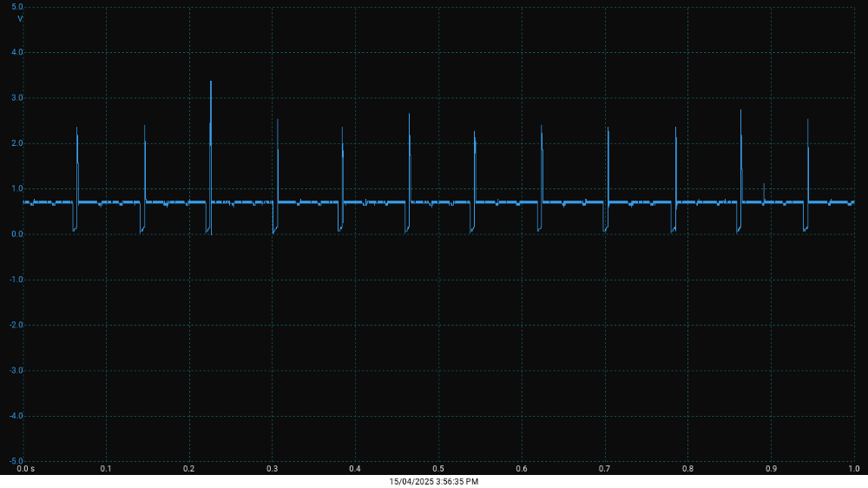Click the "V" unit label on the voltage axis
This screenshot has width=868, height=488.
click(x=20, y=18)
